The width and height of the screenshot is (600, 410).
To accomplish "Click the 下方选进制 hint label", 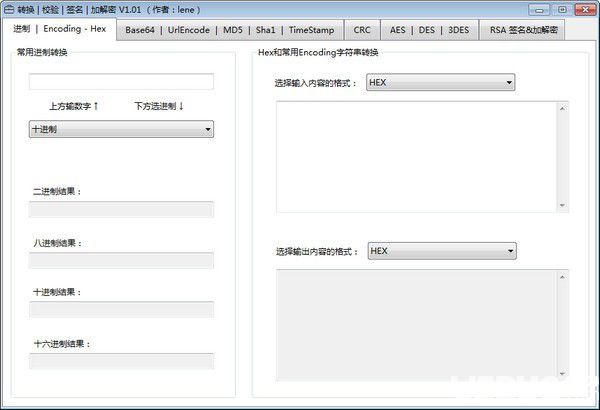I will 159,106.
